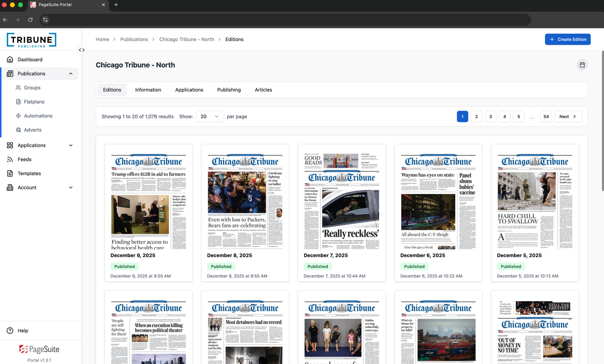Switch to the Articles tab

263,90
